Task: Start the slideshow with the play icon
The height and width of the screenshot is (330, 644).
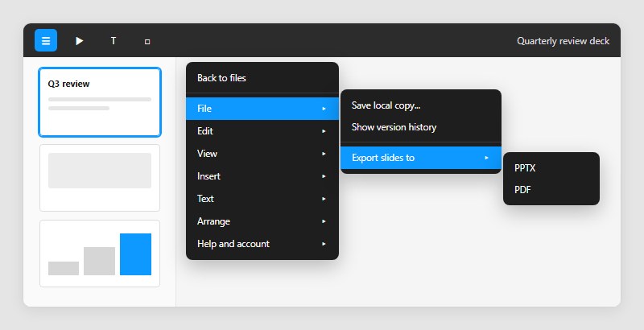Action: point(79,40)
